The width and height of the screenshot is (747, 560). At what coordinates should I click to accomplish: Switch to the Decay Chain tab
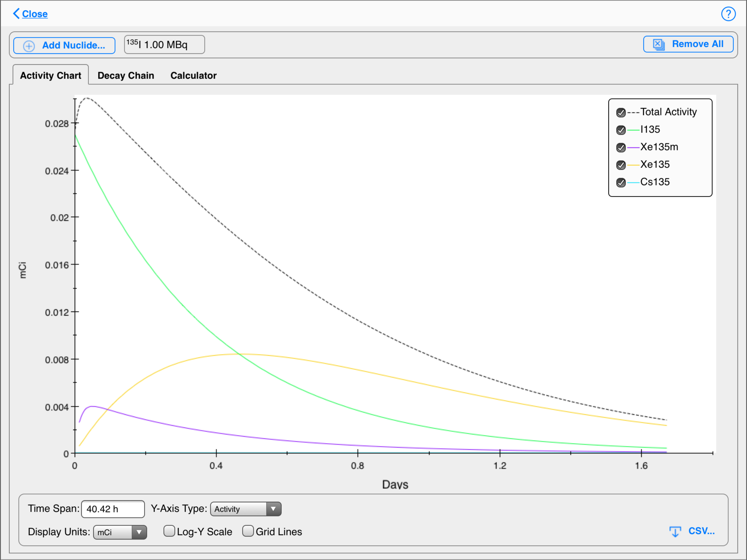pyautogui.click(x=126, y=75)
